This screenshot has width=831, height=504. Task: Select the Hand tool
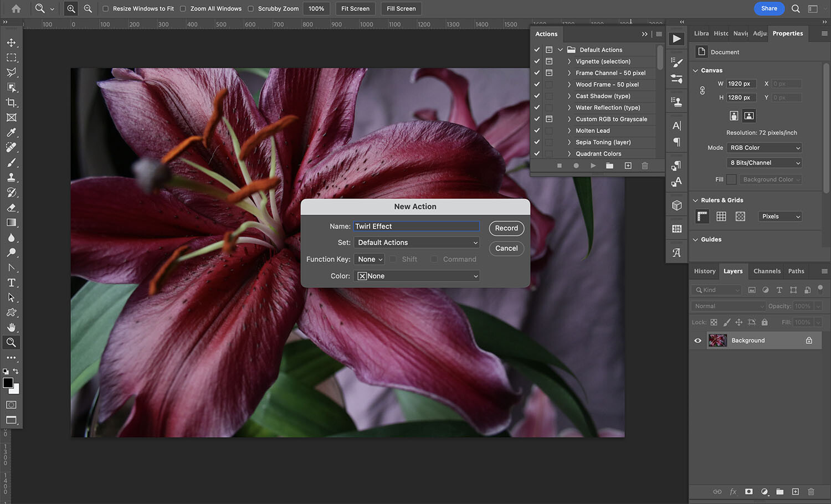pos(12,327)
